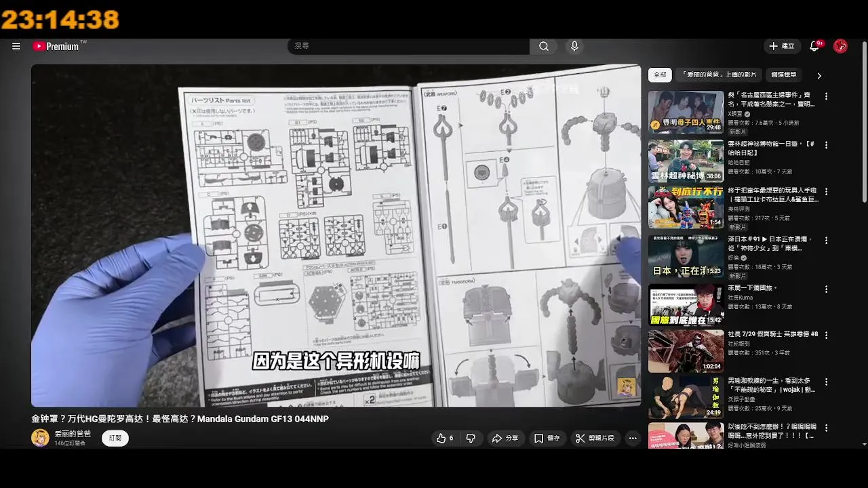The image size is (868, 488).
Task: Share the video via 分享 button
Action: (x=505, y=439)
